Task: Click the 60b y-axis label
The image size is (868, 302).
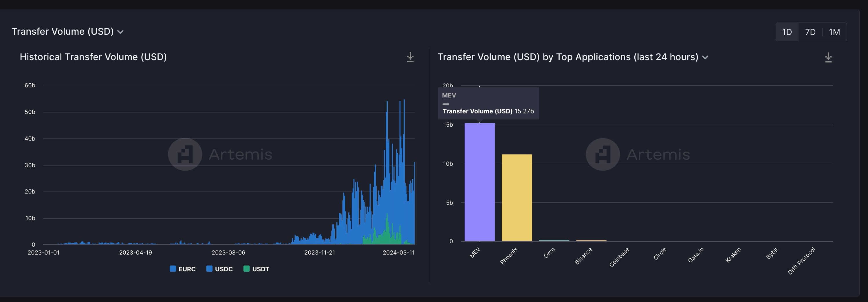Action: point(30,86)
